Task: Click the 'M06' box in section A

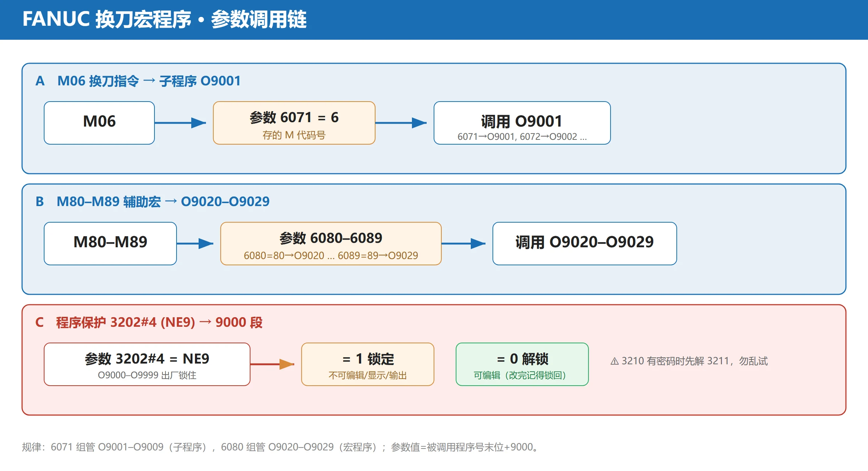Action: coord(99,123)
